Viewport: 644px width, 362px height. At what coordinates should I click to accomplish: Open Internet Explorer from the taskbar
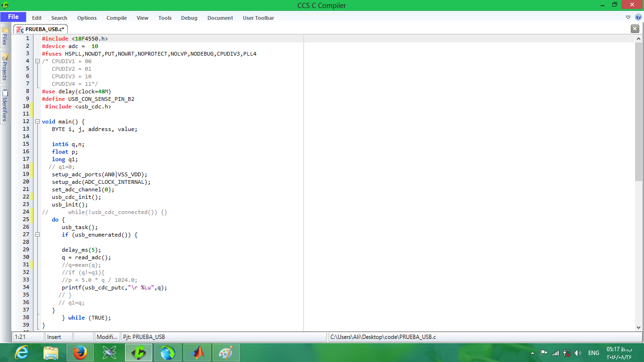[x=22, y=353]
